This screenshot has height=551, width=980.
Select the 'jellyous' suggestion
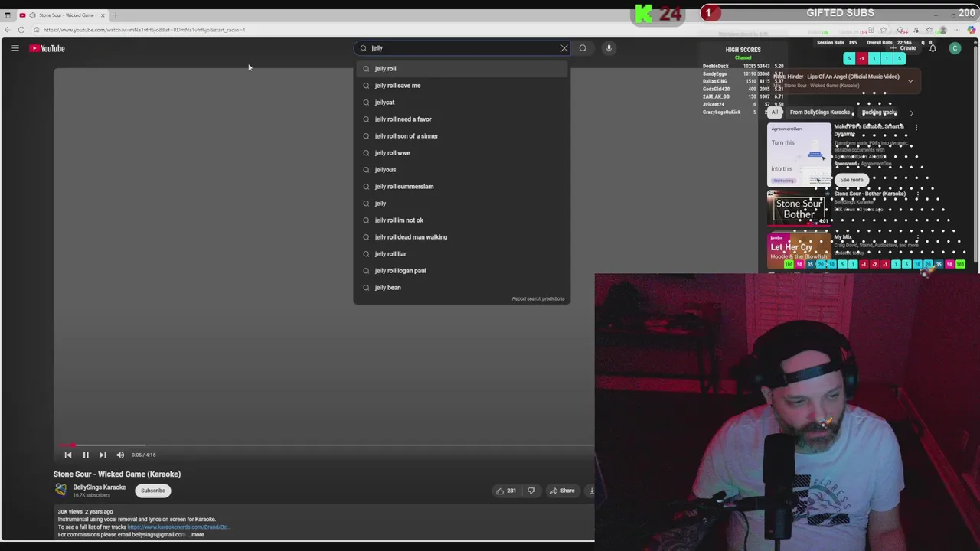point(461,170)
